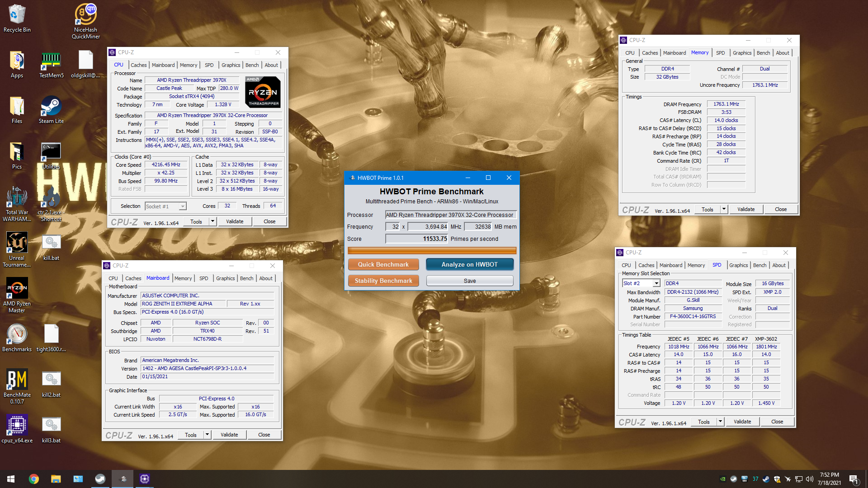
Task: Switch to the Bench tab in the CPU-Z CPU window
Action: coord(252,65)
